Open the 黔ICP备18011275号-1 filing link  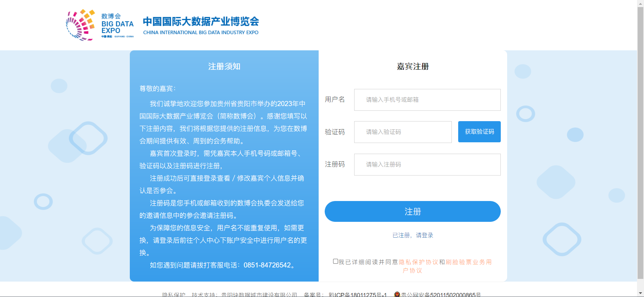(358, 295)
